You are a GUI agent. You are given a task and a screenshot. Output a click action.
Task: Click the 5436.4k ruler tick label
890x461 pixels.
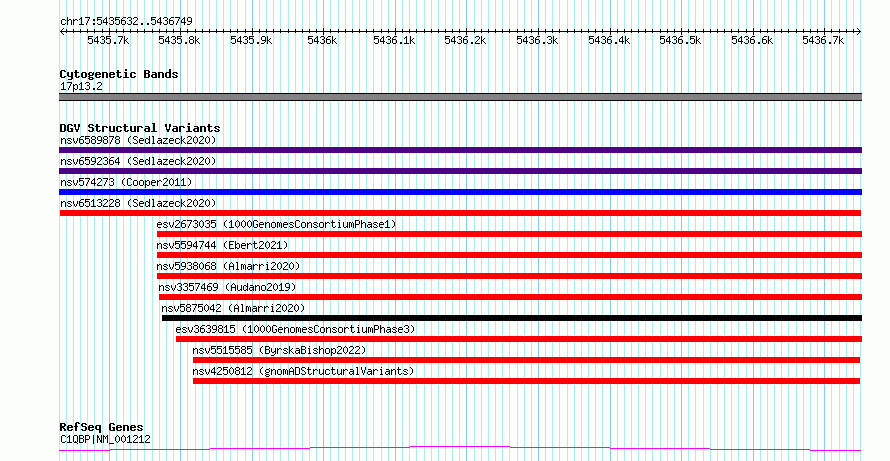tap(609, 40)
